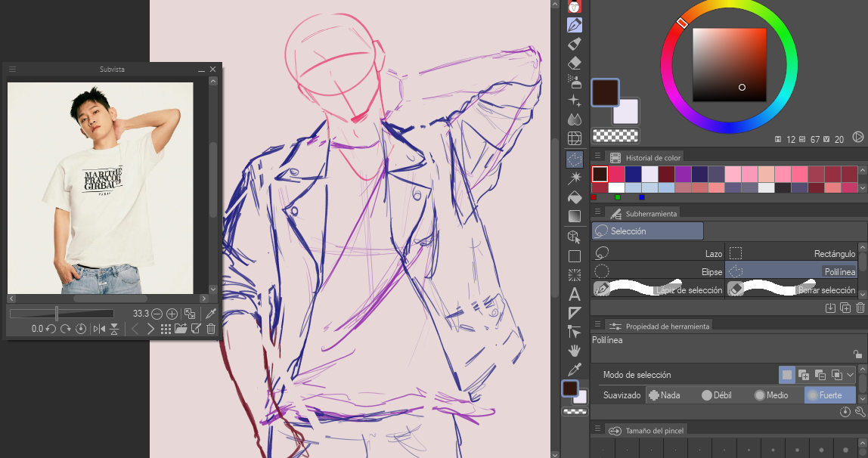This screenshot has height=458, width=868.
Task: Select the Gradient tool
Action: 575,215
